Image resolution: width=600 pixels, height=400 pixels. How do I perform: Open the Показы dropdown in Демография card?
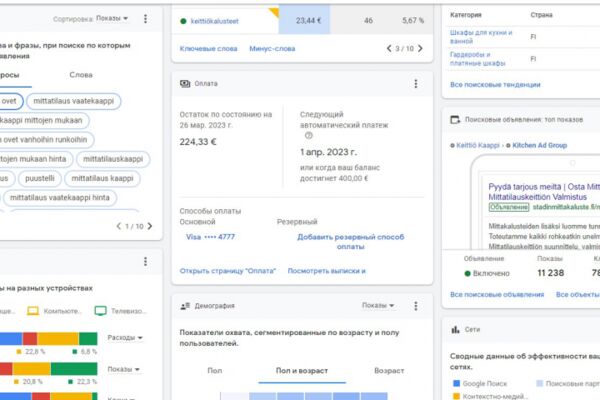tap(378, 305)
